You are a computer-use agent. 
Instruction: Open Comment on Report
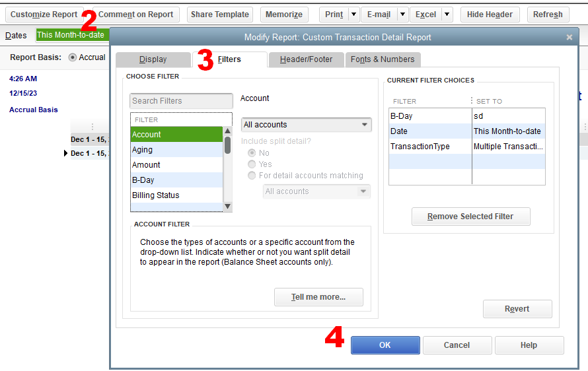coord(135,15)
